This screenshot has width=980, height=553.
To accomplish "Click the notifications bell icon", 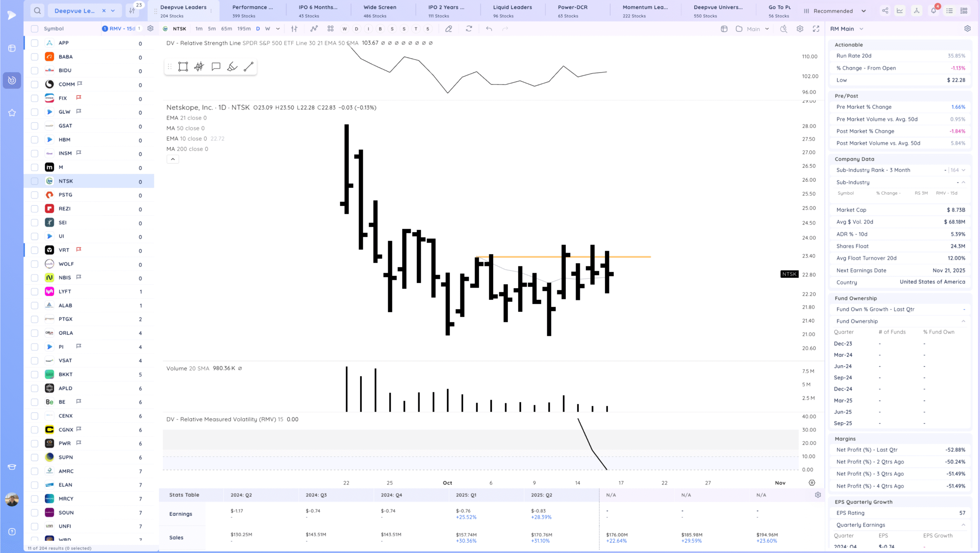I will coord(933,11).
